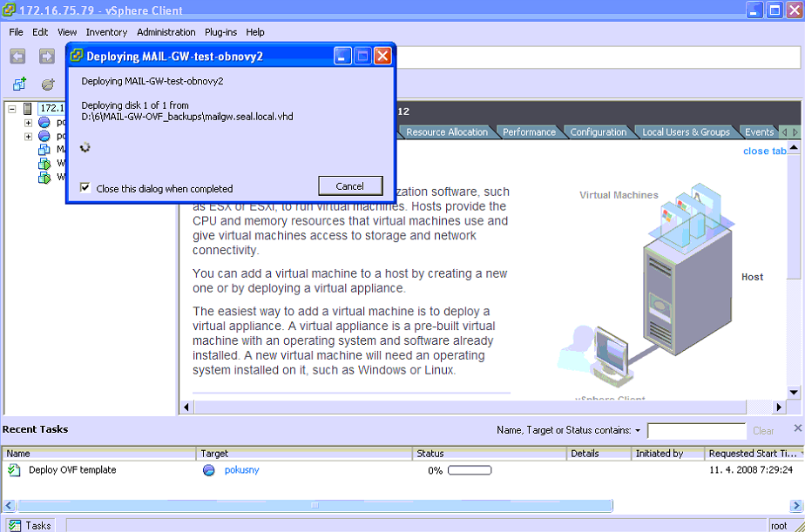The width and height of the screenshot is (805, 532).
Task: Sort tasks by Requested Start Time column
Action: point(754,454)
